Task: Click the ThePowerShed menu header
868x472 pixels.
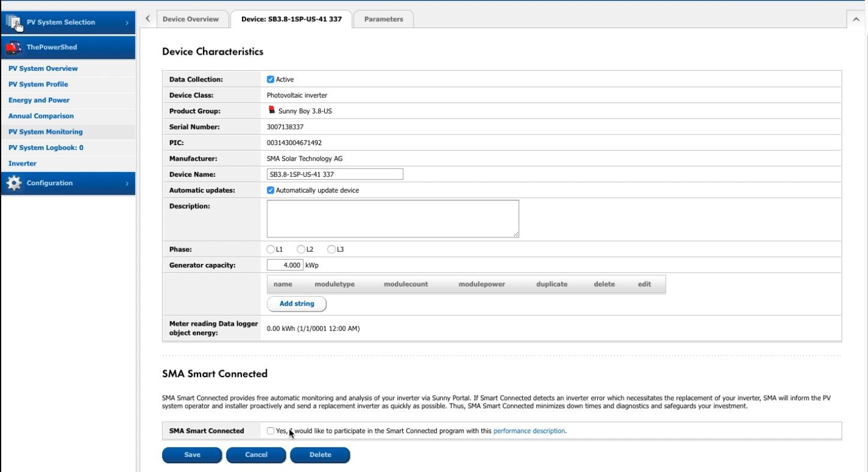Action: [67, 47]
